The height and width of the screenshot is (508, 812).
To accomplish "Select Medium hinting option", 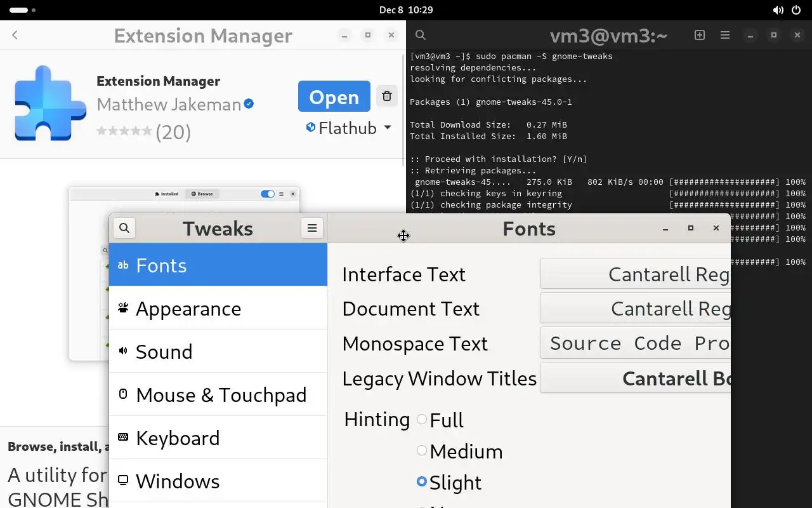I will pos(422,451).
